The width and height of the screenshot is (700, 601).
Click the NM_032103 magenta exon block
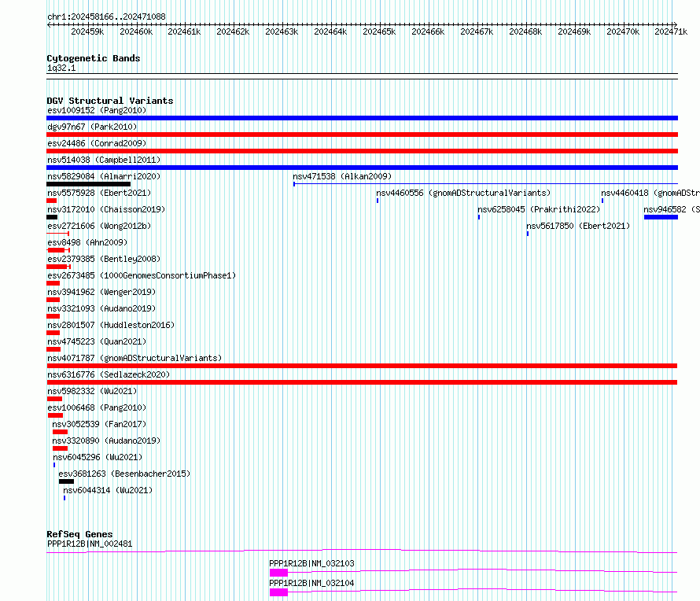click(278, 573)
